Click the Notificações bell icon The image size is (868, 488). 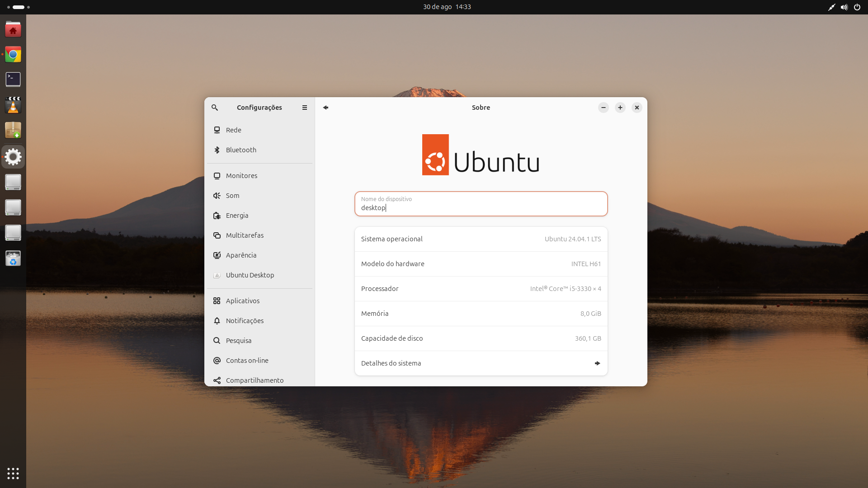click(x=217, y=321)
